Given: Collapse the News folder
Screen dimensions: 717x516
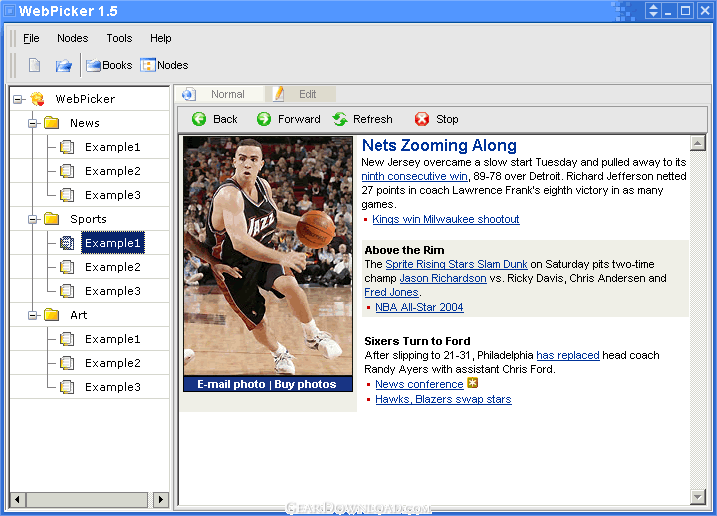Looking at the screenshot, I should pos(32,123).
